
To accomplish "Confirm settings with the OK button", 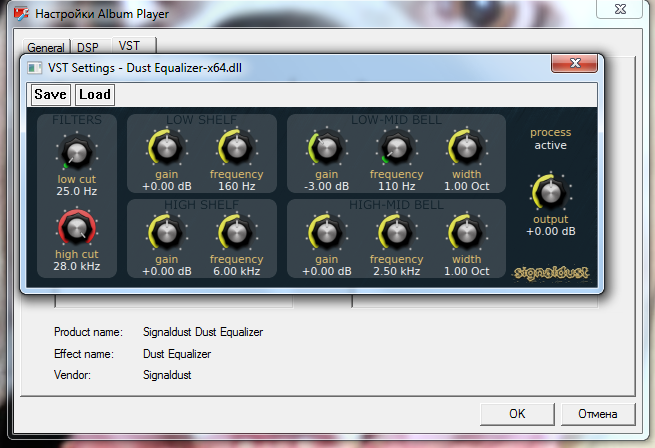I will pyautogui.click(x=517, y=414).
